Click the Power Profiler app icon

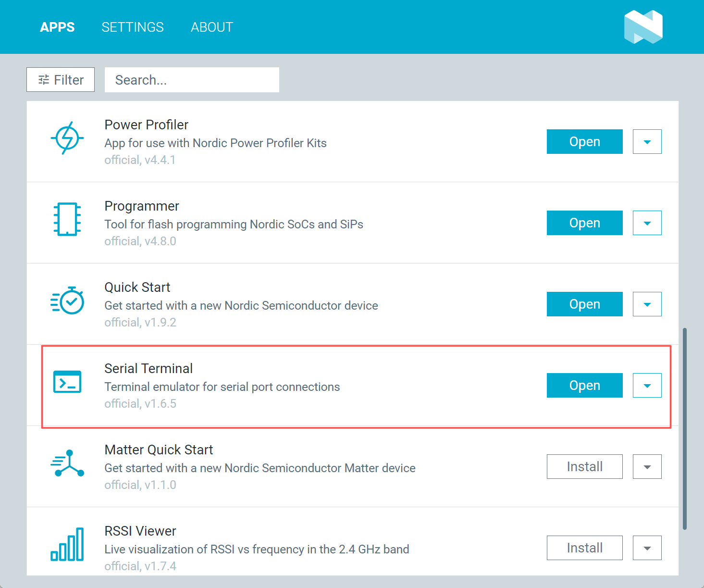(x=67, y=138)
